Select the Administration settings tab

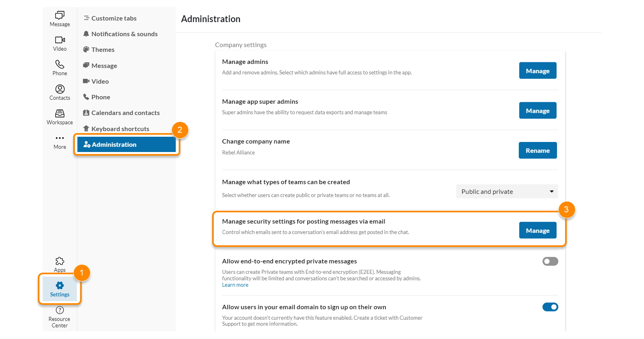click(126, 144)
